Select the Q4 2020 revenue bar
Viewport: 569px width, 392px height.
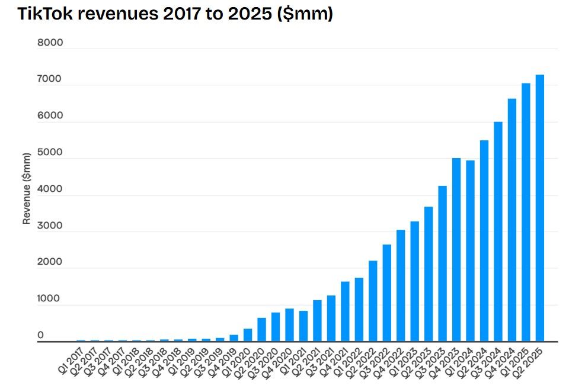(289, 325)
